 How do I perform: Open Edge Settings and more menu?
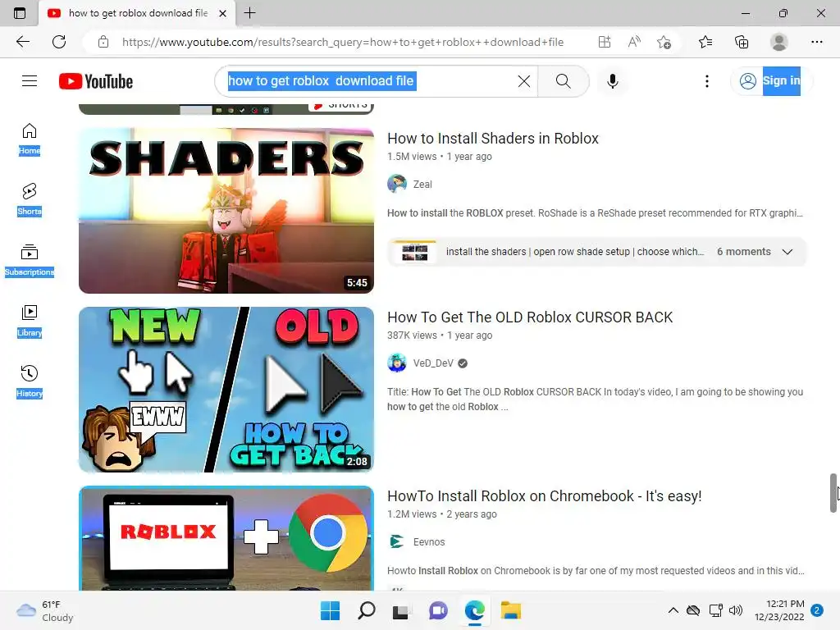[x=816, y=42]
